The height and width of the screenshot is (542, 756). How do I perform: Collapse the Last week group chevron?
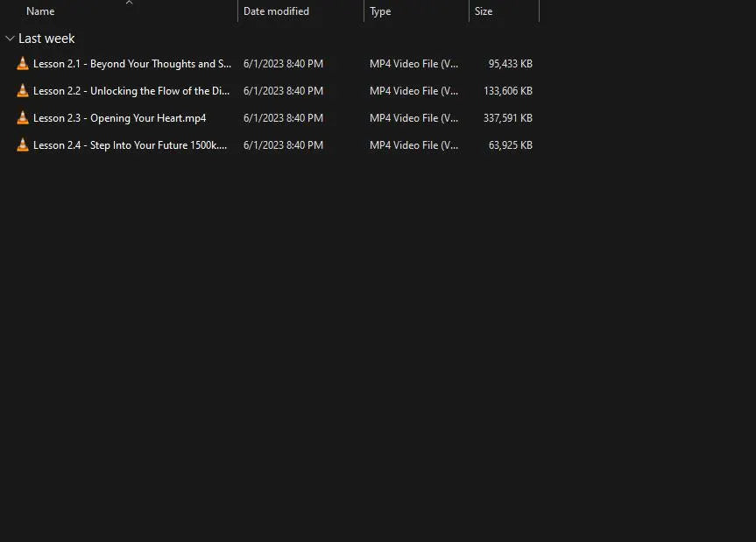tap(10, 39)
